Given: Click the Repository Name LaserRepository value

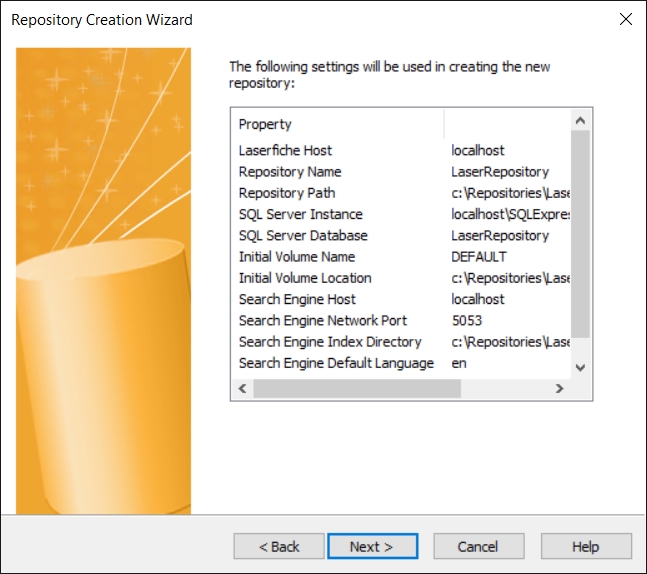Looking at the screenshot, I should point(500,172).
